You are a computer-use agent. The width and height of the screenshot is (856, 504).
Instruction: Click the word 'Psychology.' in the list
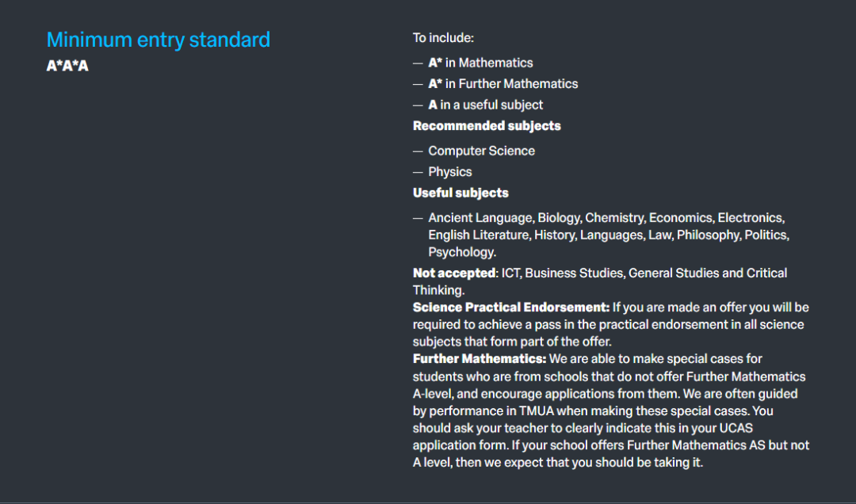pos(462,252)
